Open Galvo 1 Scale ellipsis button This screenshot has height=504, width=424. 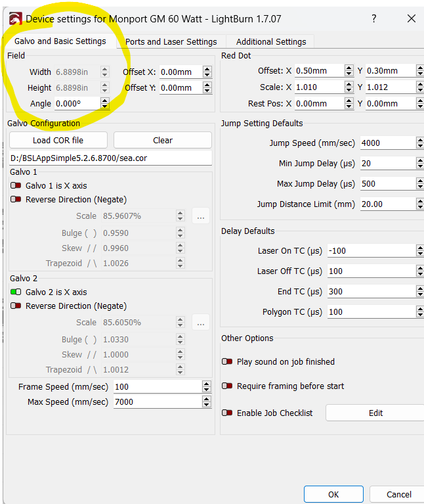(201, 216)
